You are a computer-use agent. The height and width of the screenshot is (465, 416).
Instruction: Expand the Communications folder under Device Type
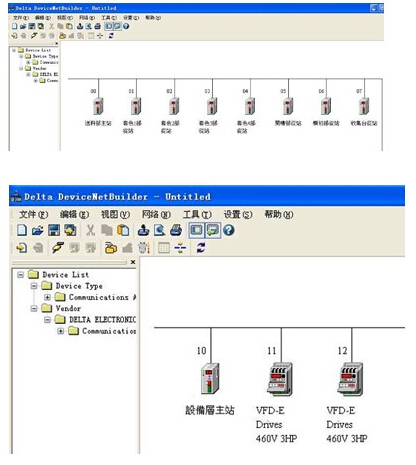point(47,297)
